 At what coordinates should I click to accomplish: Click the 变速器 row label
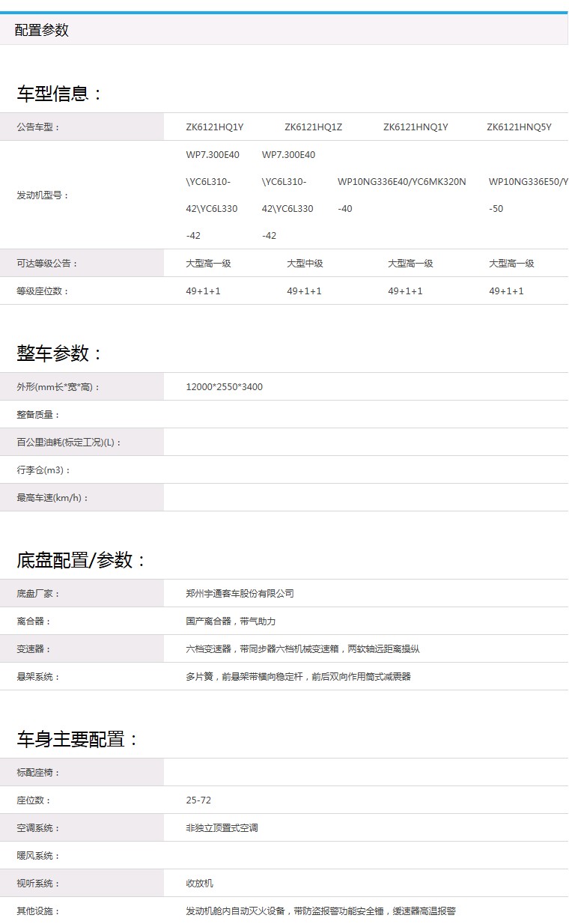pos(34,649)
